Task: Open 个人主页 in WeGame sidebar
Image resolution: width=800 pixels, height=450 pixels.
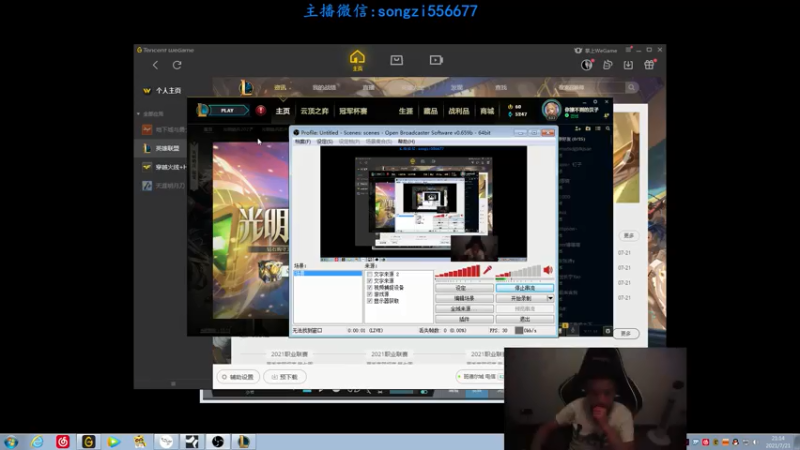Action: [x=163, y=90]
